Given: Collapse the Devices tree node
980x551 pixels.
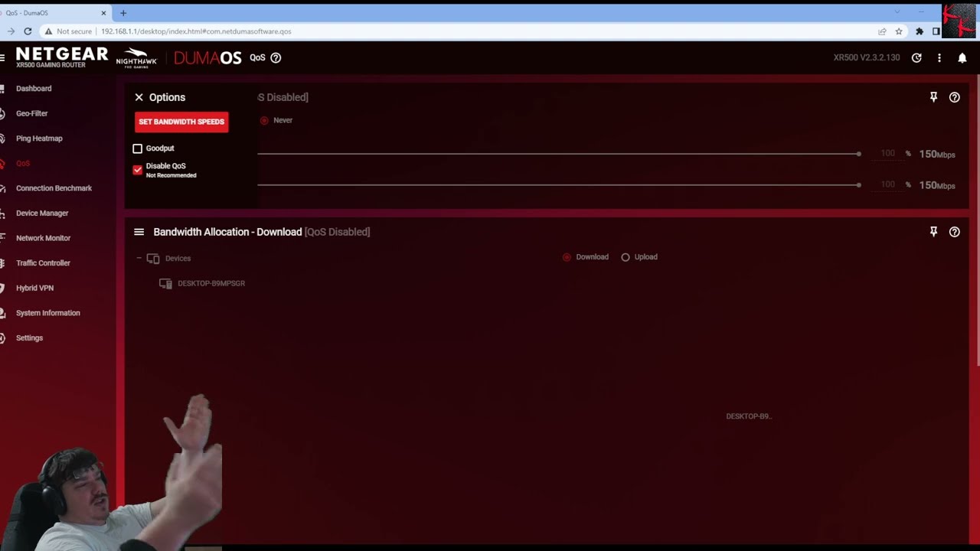Looking at the screenshot, I should pos(139,258).
